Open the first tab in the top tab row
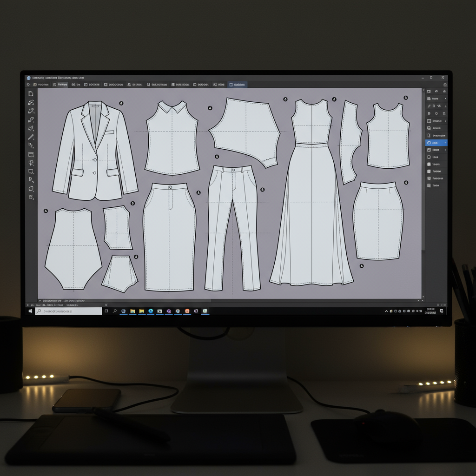The image size is (476, 476). pyautogui.click(x=40, y=85)
